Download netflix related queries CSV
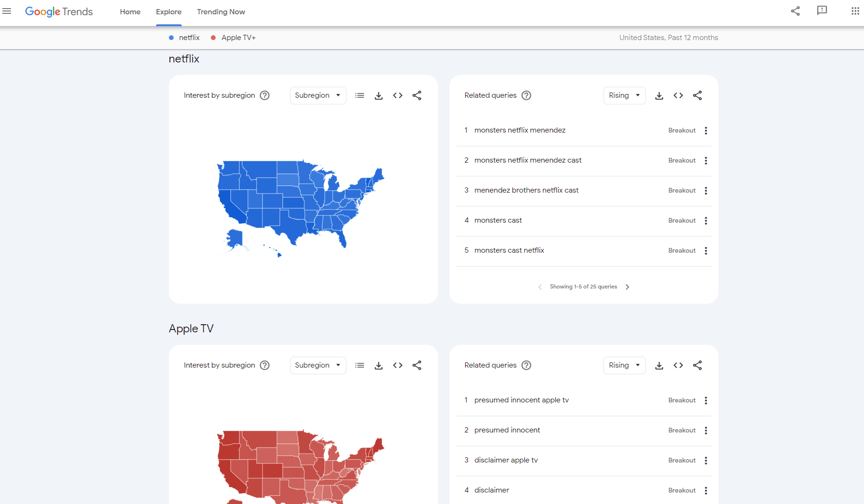864x504 pixels. (x=659, y=95)
